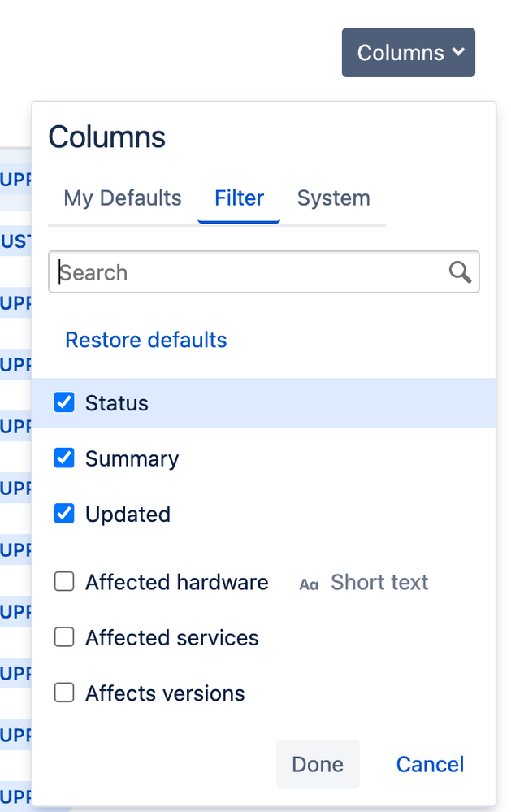The width and height of the screenshot is (511, 812).
Task: Click the Aa short text type icon
Action: point(309,584)
